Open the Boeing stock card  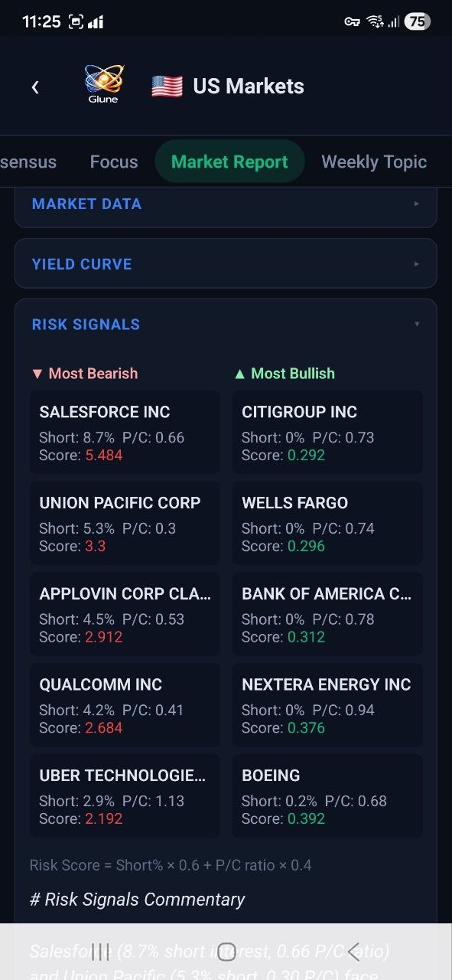click(327, 795)
